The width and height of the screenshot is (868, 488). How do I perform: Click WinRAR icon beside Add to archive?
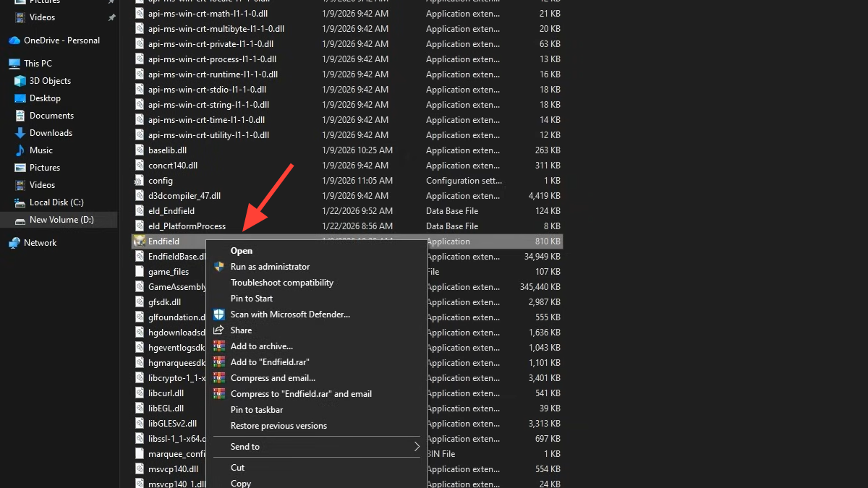[x=218, y=346]
